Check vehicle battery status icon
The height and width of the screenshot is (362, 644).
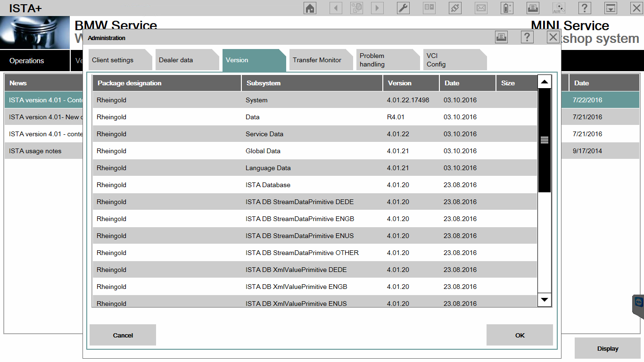pos(506,8)
